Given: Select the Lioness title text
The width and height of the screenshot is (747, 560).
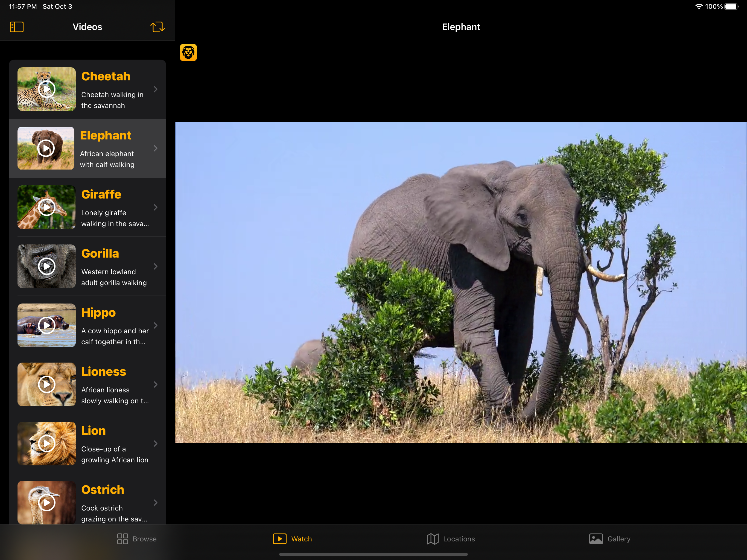Looking at the screenshot, I should [104, 372].
